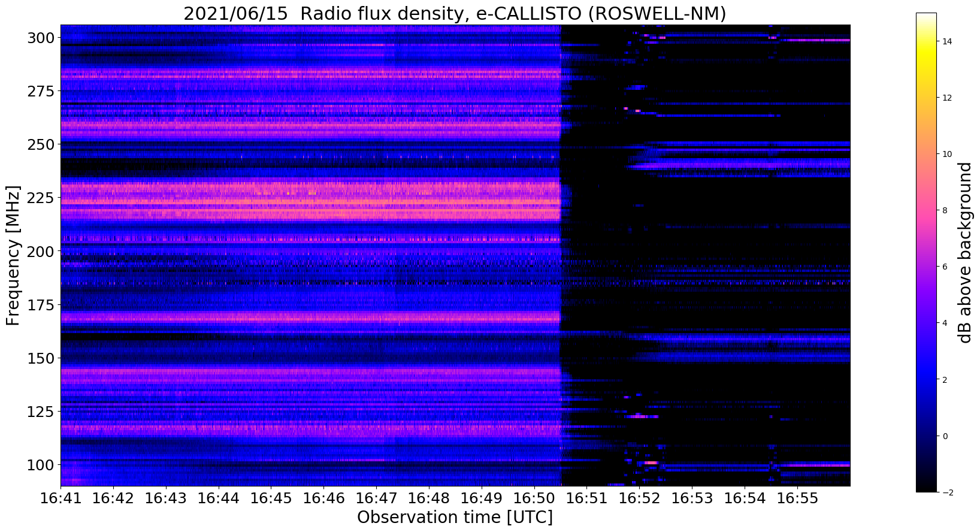Click the 125 MHz frequency tick label

[x=40, y=411]
